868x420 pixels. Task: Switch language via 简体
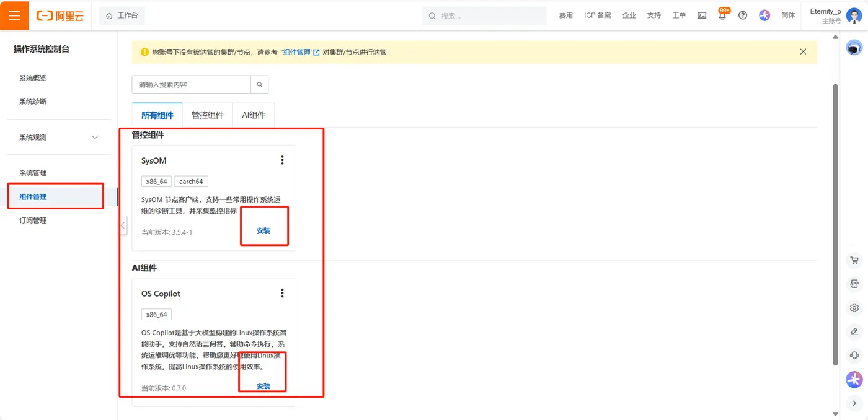788,15
